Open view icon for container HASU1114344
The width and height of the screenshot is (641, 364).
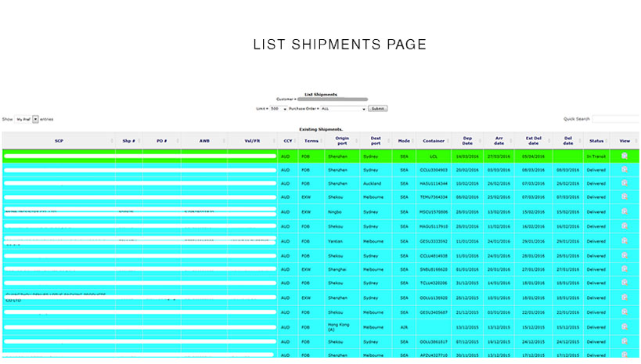(624, 182)
